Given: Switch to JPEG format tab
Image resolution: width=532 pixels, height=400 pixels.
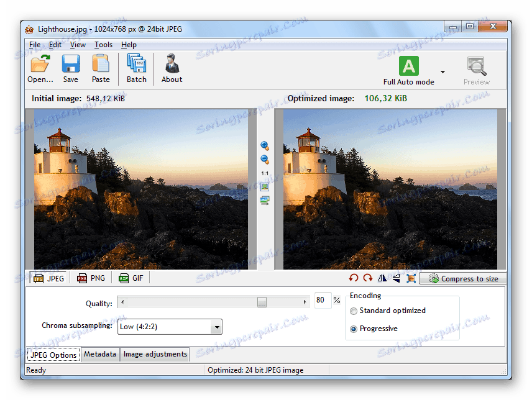Looking at the screenshot, I should coord(49,278).
